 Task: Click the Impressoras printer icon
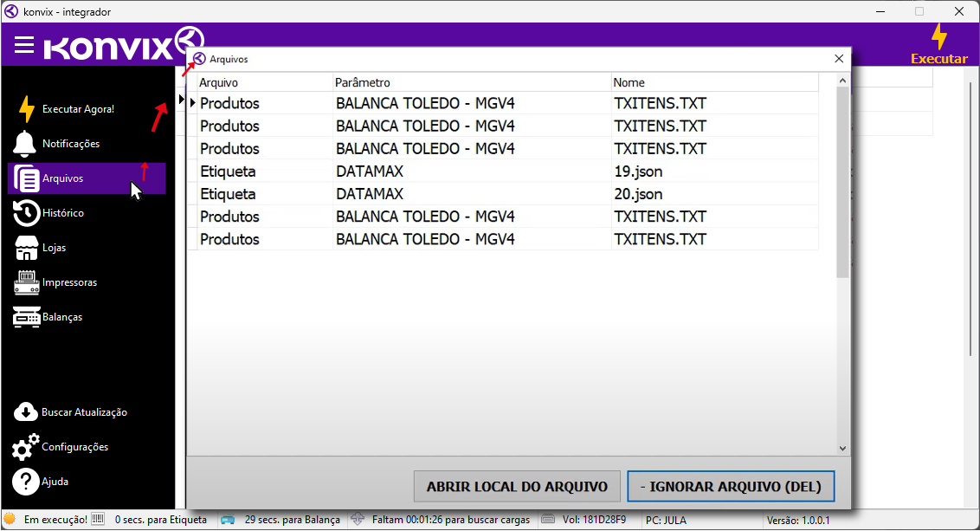tap(26, 282)
